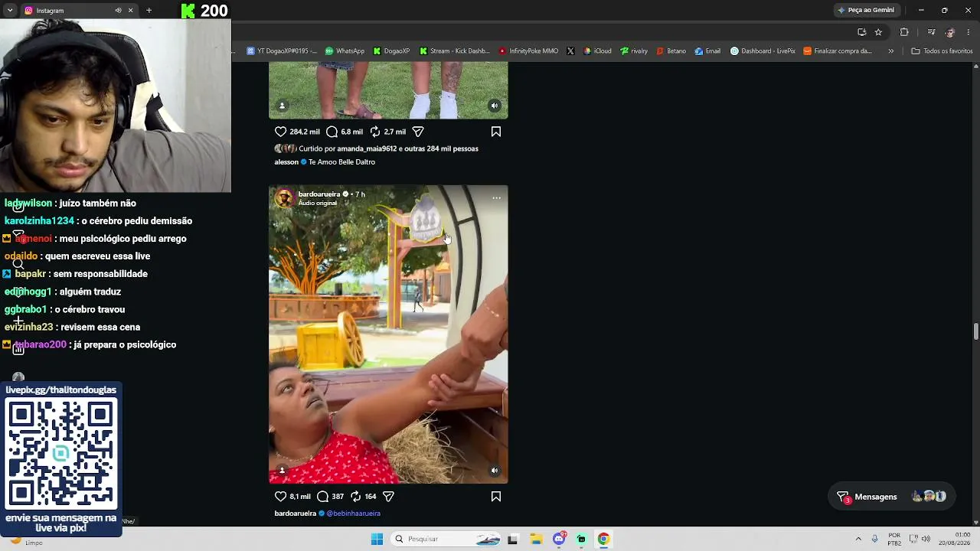Open comments on the post with 387 comments
980x551 pixels.
pos(323,497)
